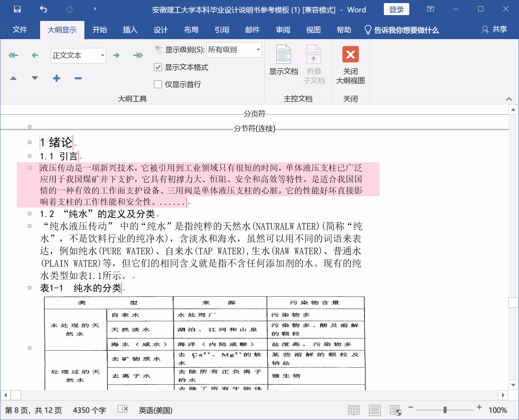Uncheck the 显示文本格式 checkbox
Viewport: 519px width, 420px height.
click(x=158, y=67)
